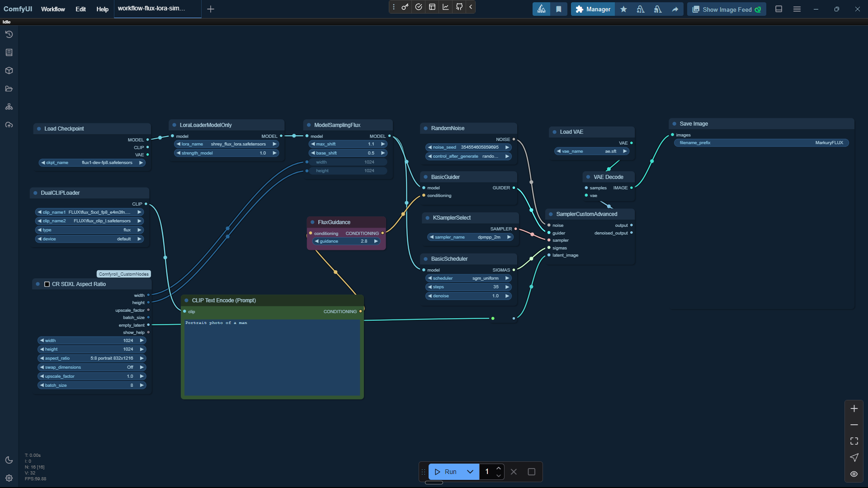This screenshot has height=488, width=868.
Task: Click the batch count number field
Action: pyautogui.click(x=487, y=472)
